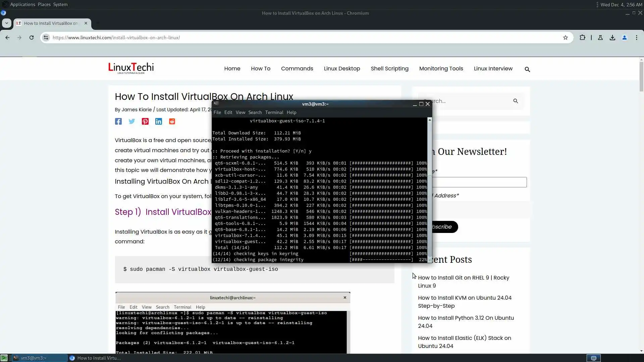
Task: Click the Reddit share icon
Action: (x=172, y=121)
